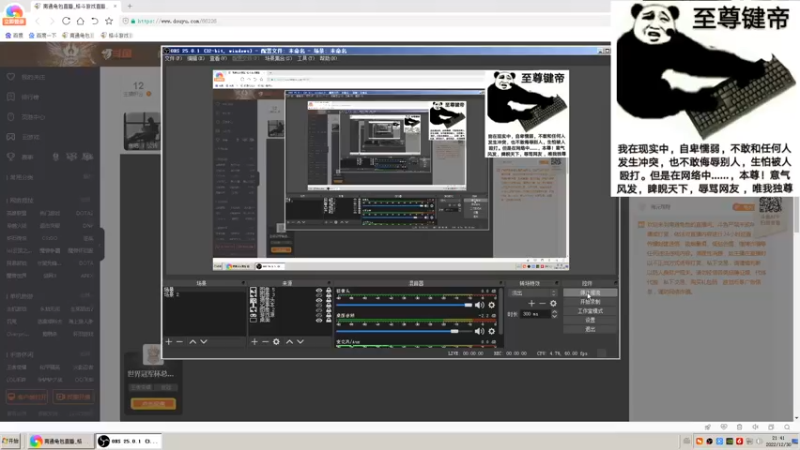Move the source up with the 来源 panel up arrow

coord(289,341)
